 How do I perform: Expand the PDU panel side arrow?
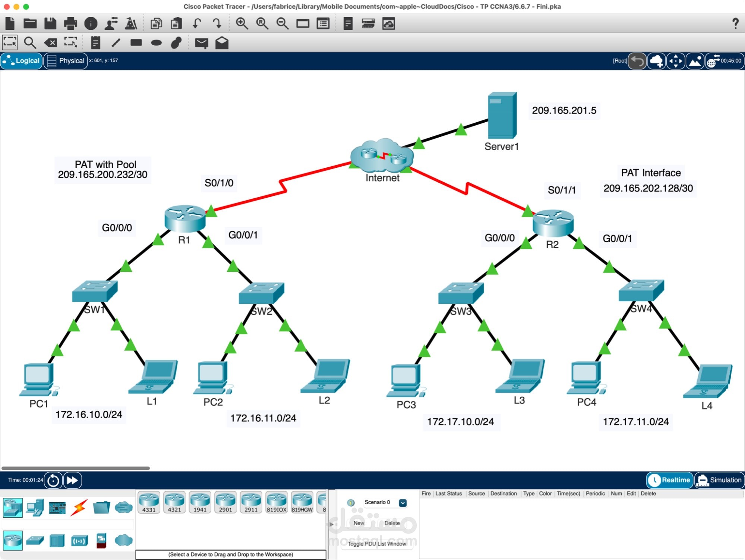(x=331, y=524)
